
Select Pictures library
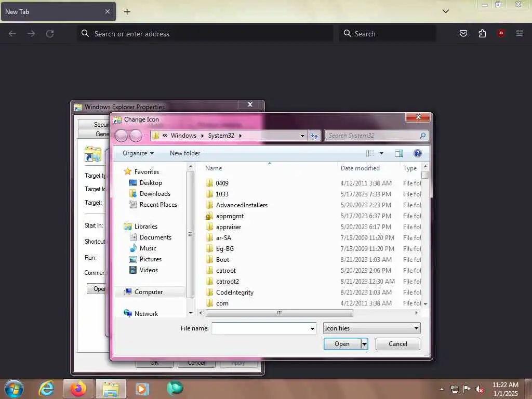(x=151, y=259)
